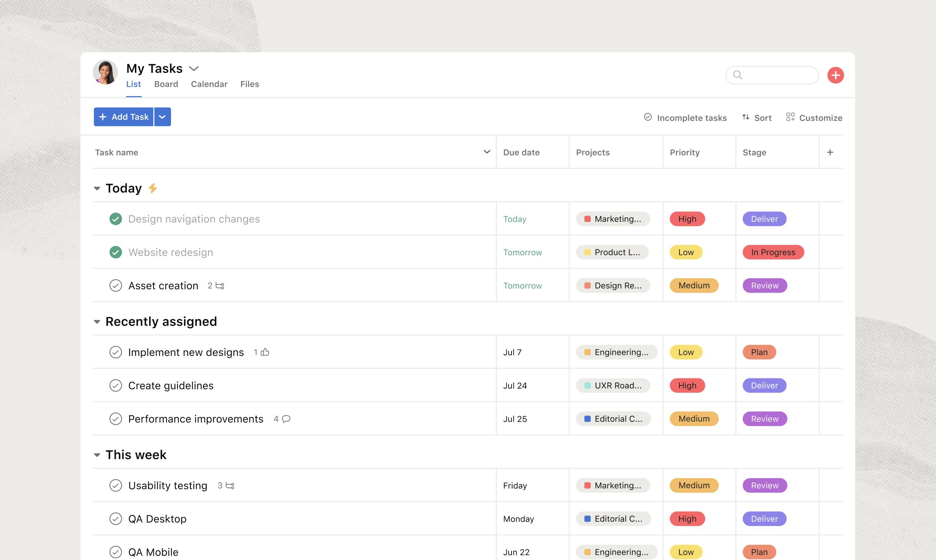Collapse the This week section
The width and height of the screenshot is (936, 560).
tap(97, 455)
